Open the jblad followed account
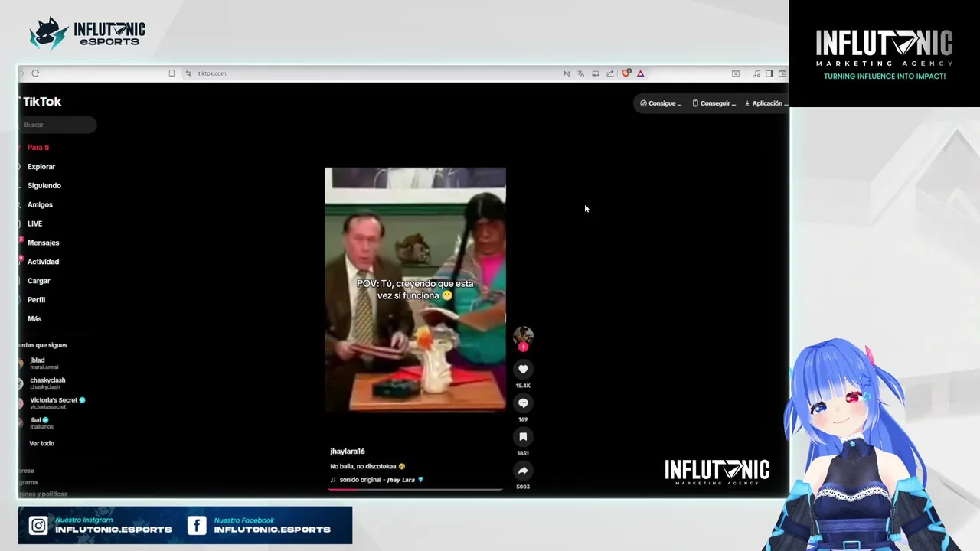This screenshot has width=980, height=551. 44,364
